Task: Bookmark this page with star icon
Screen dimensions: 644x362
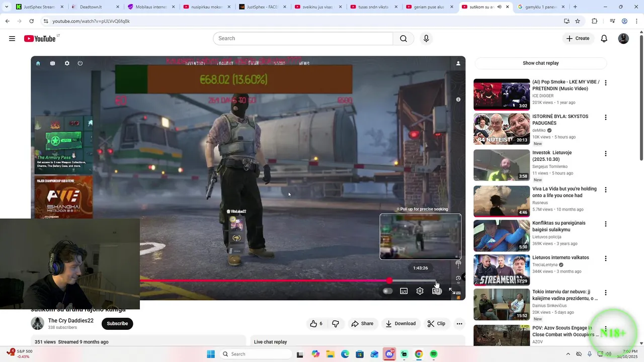Action: [578, 21]
